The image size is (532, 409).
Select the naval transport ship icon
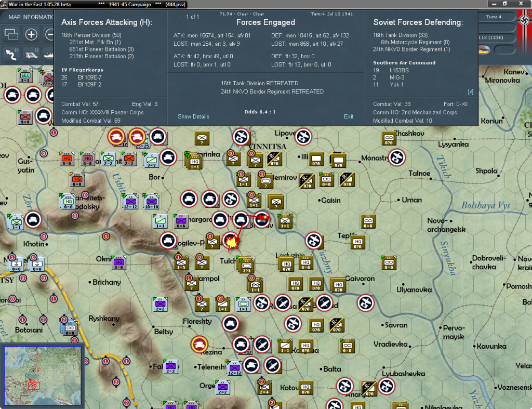coord(49,54)
